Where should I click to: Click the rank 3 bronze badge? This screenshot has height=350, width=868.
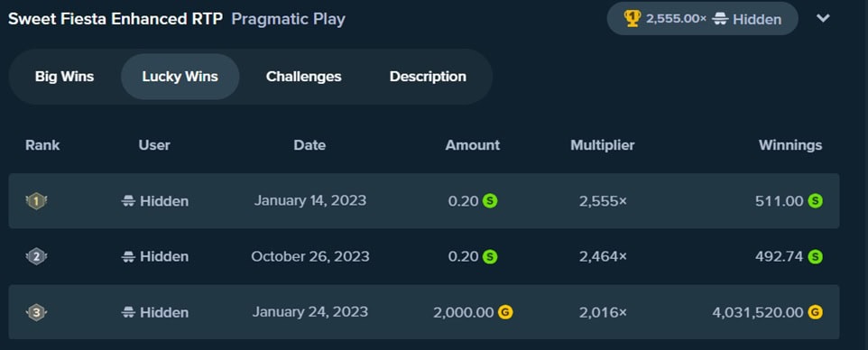[x=36, y=313]
